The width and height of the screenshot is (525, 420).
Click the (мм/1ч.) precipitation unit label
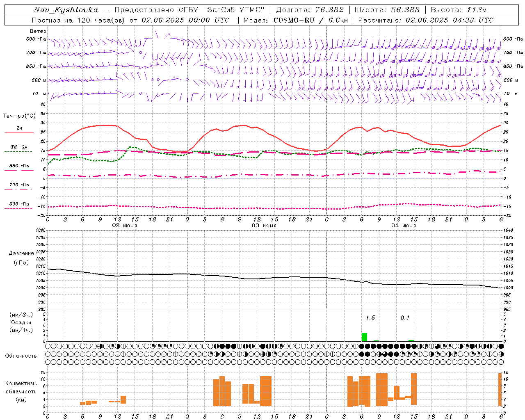pyautogui.click(x=21, y=330)
